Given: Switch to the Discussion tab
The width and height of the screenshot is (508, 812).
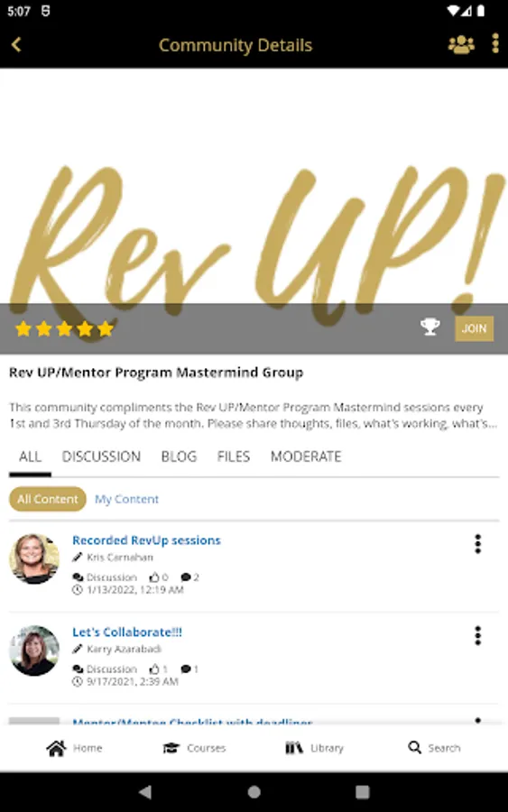Looking at the screenshot, I should point(101,457).
